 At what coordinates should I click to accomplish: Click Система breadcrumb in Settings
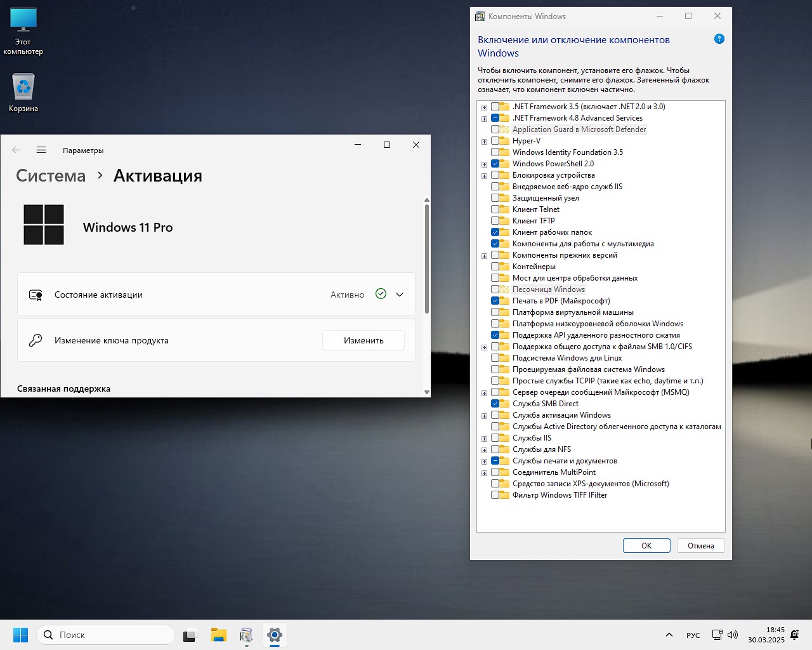tap(51, 176)
